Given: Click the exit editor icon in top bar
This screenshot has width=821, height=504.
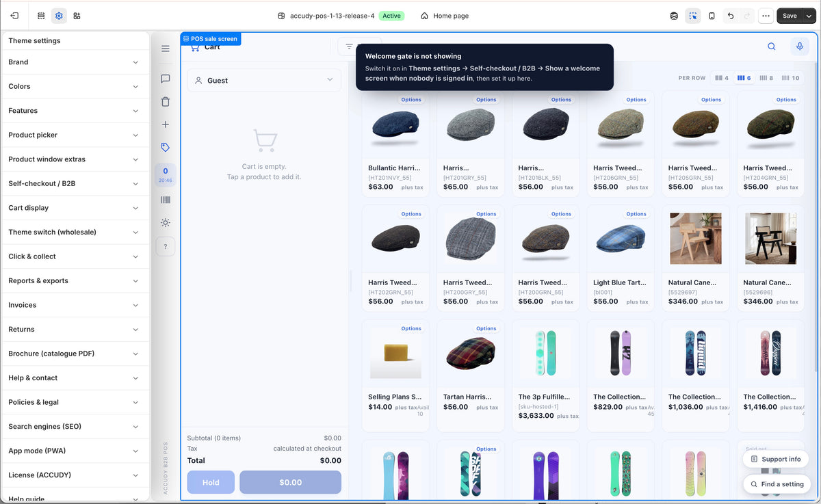Looking at the screenshot, I should [15, 16].
